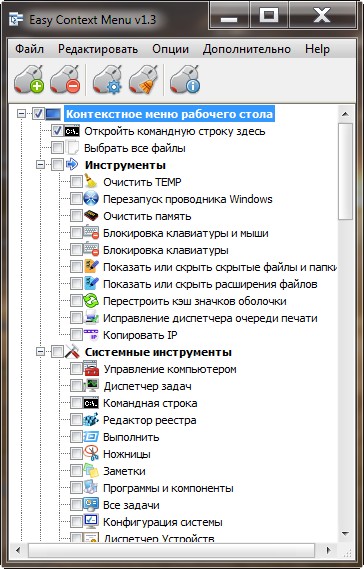364x569 pixels.
Task: Click the memory chip icon beside Очистить память
Action: tap(91, 216)
